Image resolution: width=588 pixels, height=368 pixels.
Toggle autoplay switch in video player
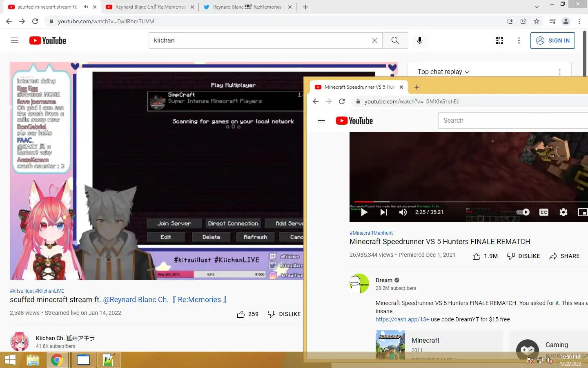523,212
